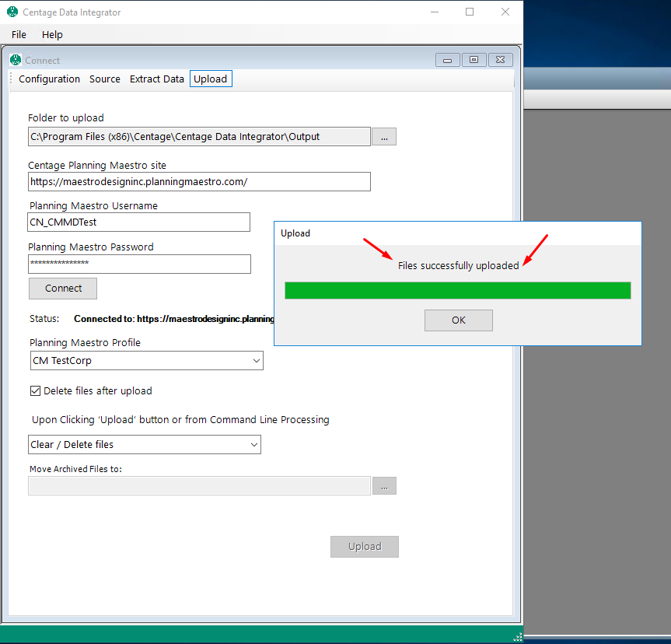Click the 'Upon Clicking Upload button' label
The height and width of the screenshot is (644, 671).
pyautogui.click(x=180, y=420)
